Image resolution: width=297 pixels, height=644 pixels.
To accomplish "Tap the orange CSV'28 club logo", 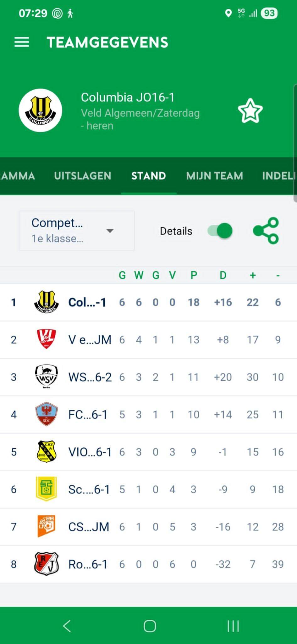I will (x=46, y=526).
